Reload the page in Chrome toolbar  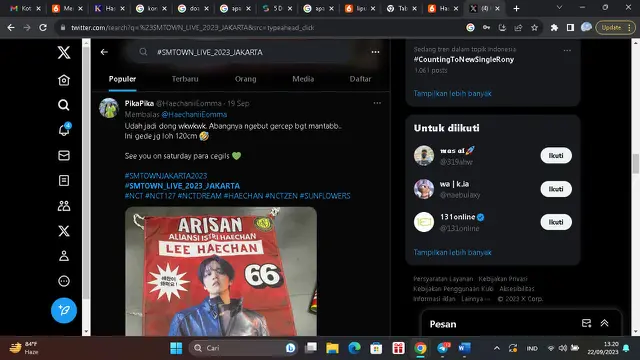point(43,27)
